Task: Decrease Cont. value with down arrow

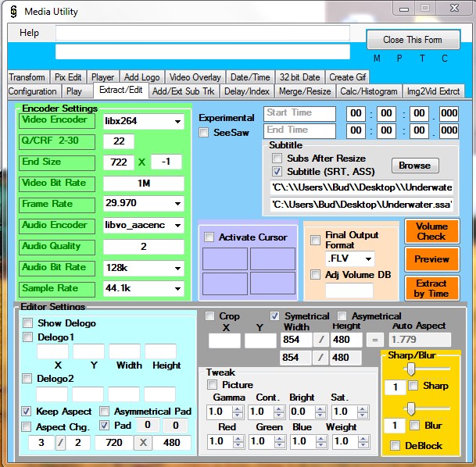Action: pos(279,415)
